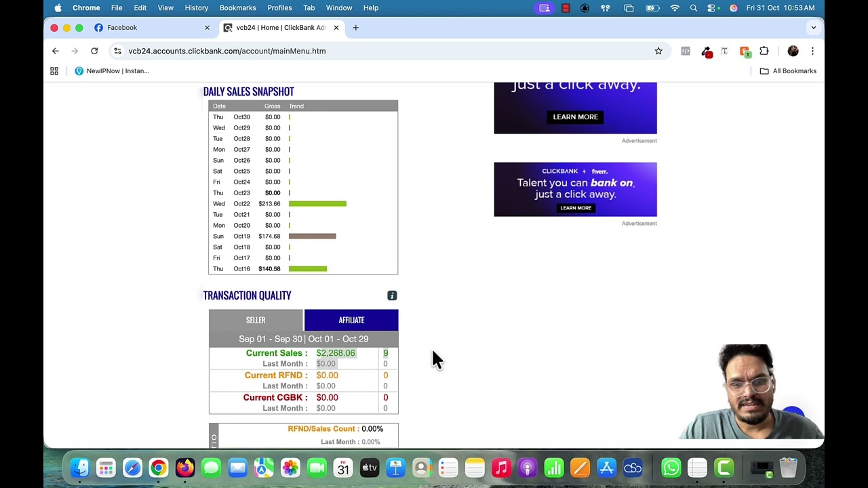Click the Sep 01 - Sep 30 date range
This screenshot has height=488, width=868.
(271, 339)
